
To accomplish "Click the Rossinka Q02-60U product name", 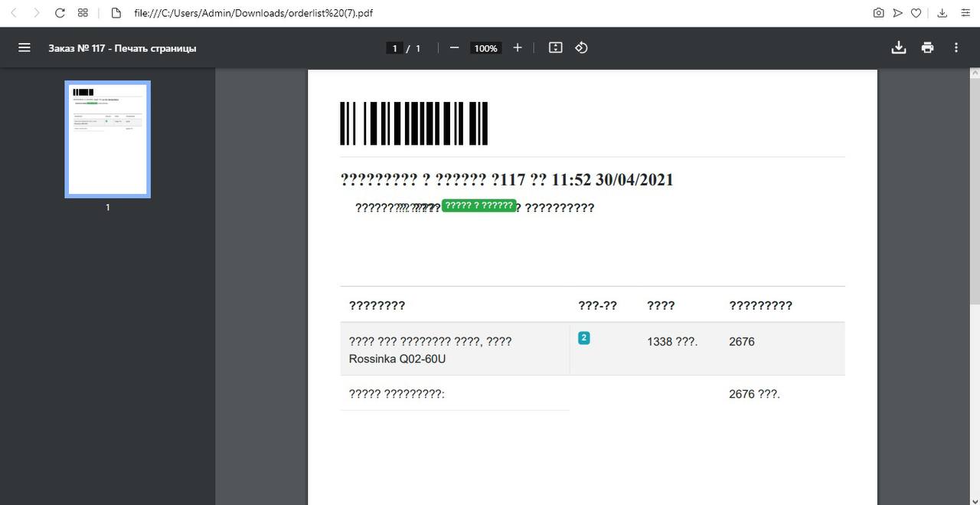I will [x=397, y=359].
